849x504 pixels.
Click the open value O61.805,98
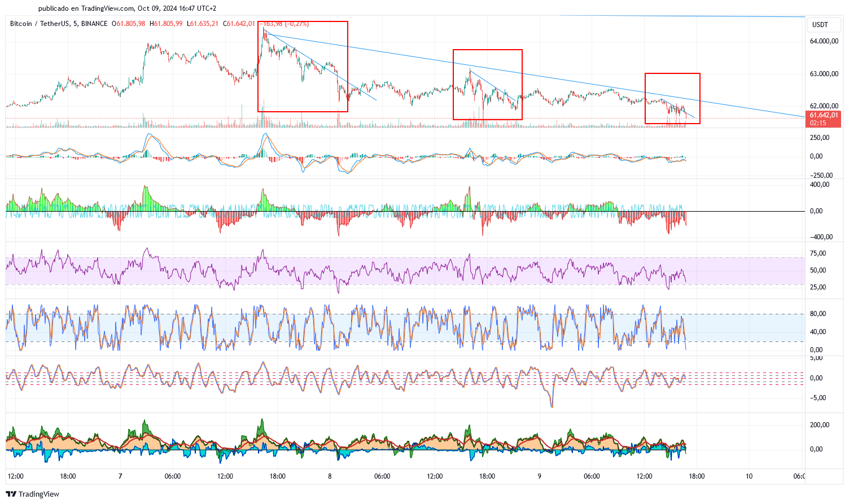point(128,24)
